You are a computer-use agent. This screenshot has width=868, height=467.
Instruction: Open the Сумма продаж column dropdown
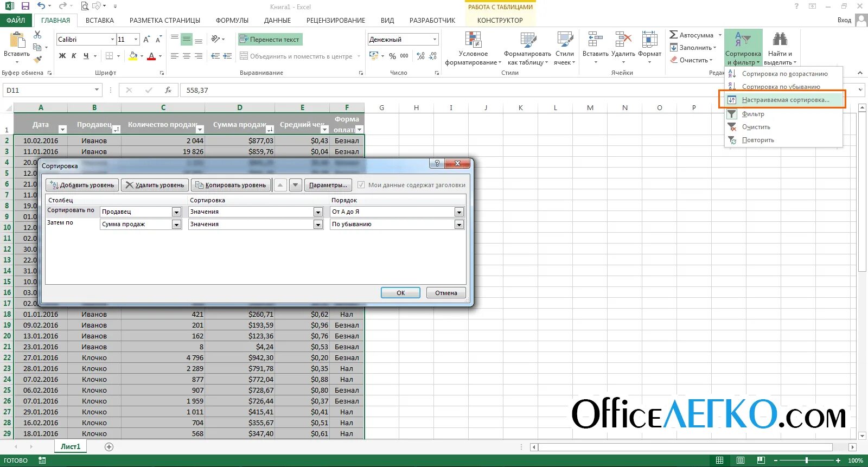click(x=176, y=224)
